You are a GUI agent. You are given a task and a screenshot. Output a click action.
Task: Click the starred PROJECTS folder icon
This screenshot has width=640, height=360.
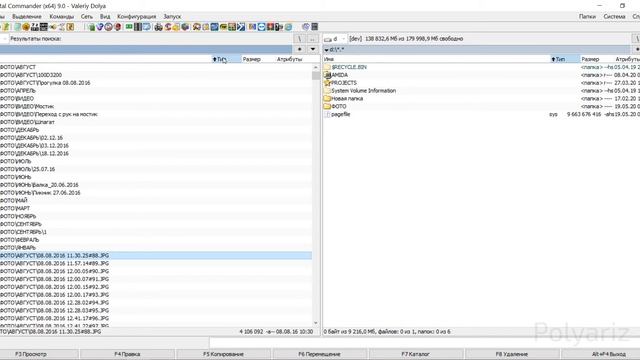coord(327,83)
